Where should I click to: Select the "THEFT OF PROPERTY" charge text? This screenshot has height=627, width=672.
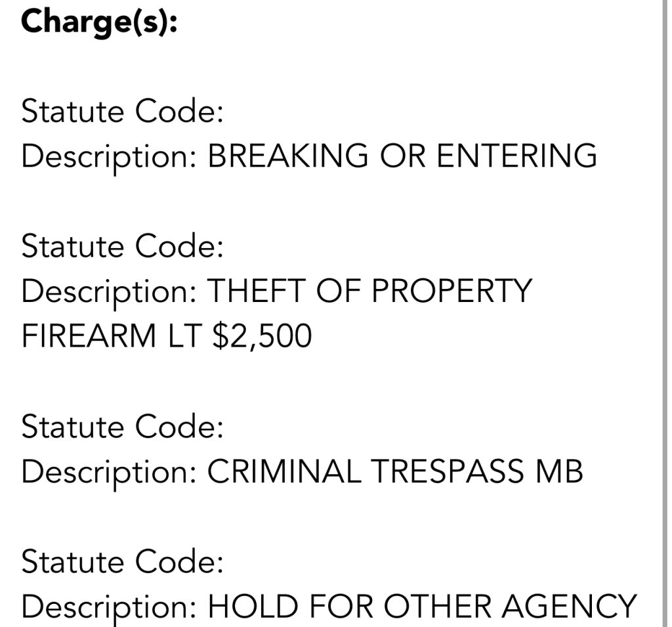tap(369, 291)
